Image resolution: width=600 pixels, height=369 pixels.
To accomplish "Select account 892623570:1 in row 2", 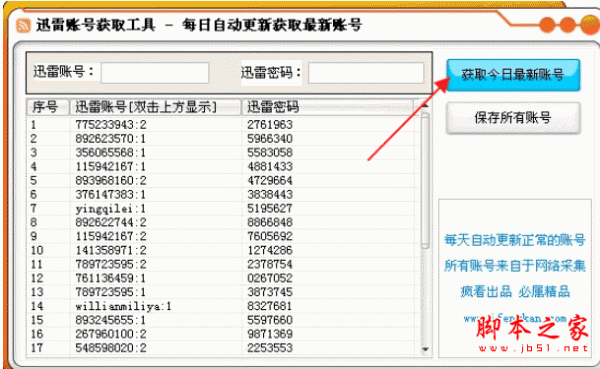I will click(x=110, y=139).
